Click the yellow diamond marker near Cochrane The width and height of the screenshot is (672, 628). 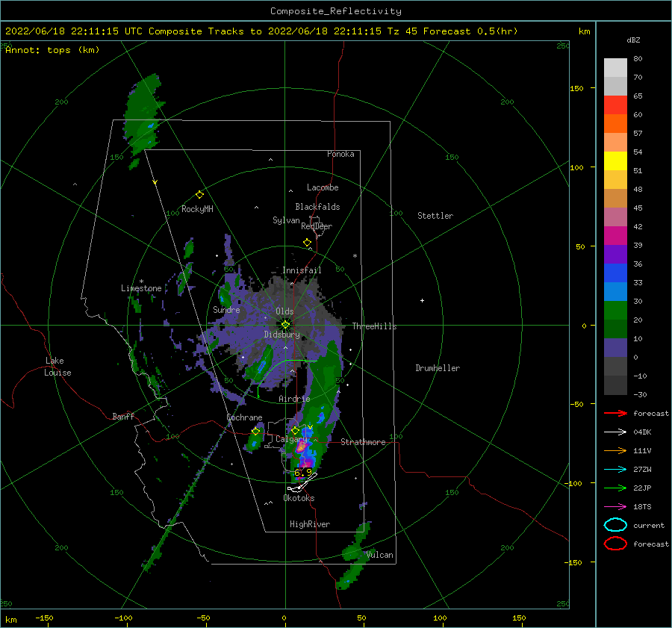point(255,432)
